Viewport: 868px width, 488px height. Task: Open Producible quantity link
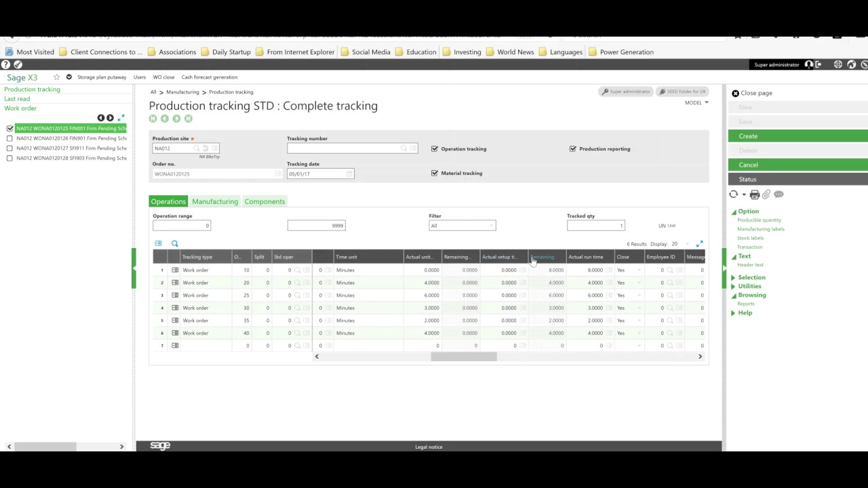tap(759, 220)
